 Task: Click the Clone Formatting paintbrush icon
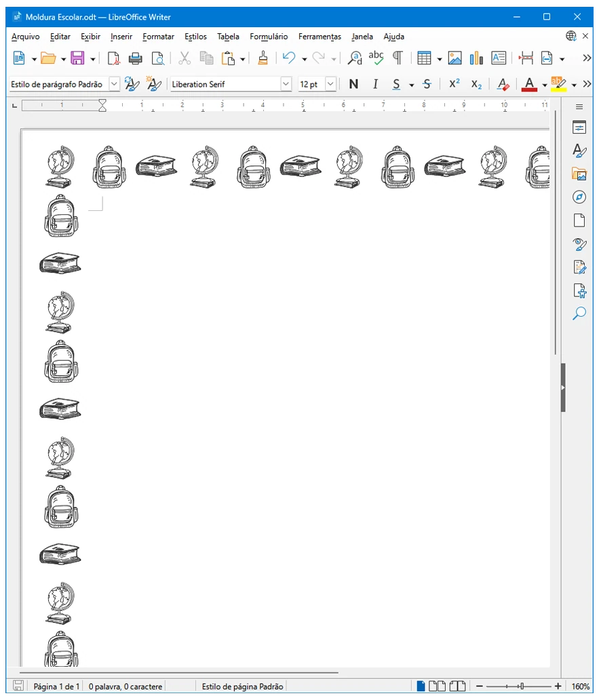263,58
